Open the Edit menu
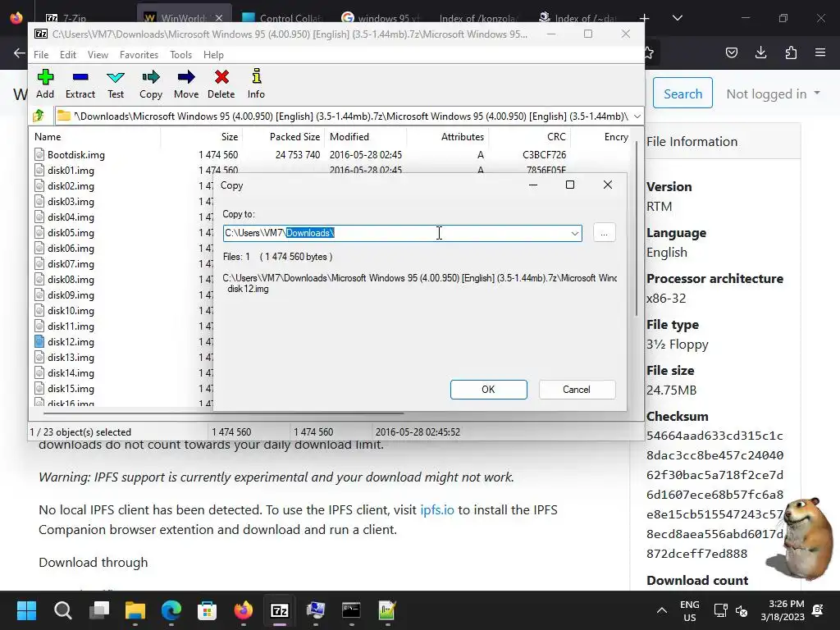Image resolution: width=840 pixels, height=630 pixels. (x=67, y=55)
